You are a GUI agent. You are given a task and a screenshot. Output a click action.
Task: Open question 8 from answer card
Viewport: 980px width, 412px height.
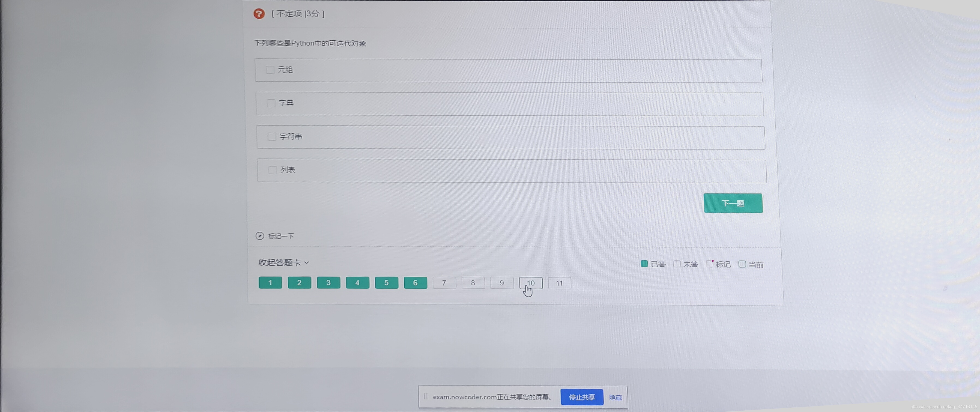click(473, 283)
